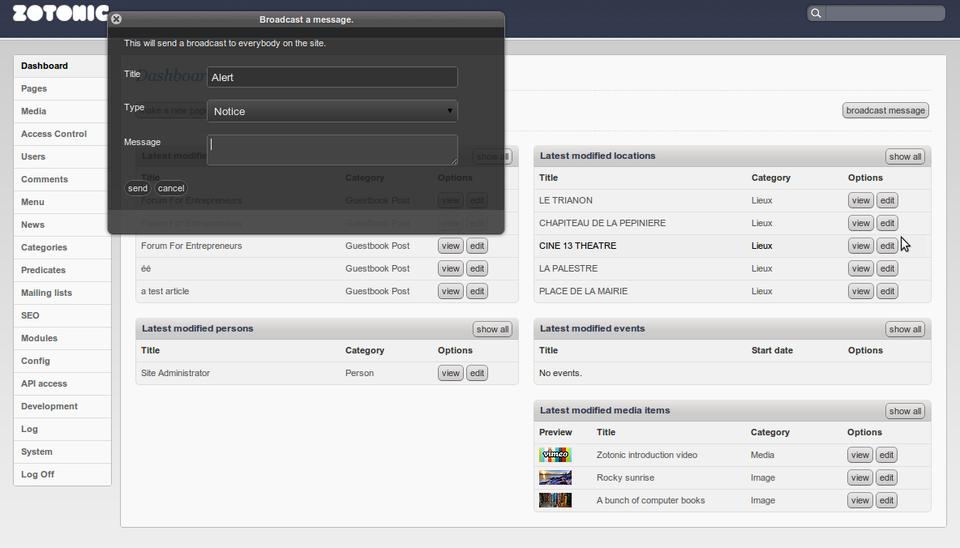Click the search magnifier icon
This screenshot has height=548, width=960.
click(816, 13)
